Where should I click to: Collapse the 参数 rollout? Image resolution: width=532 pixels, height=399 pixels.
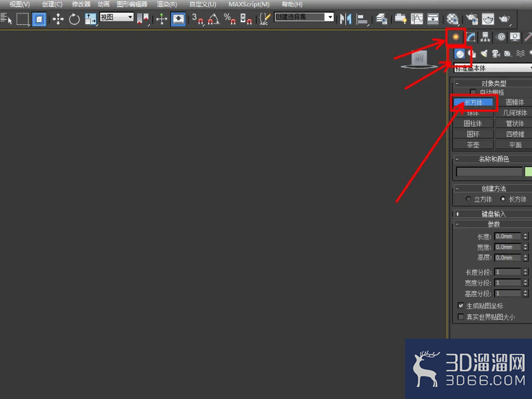click(457, 224)
